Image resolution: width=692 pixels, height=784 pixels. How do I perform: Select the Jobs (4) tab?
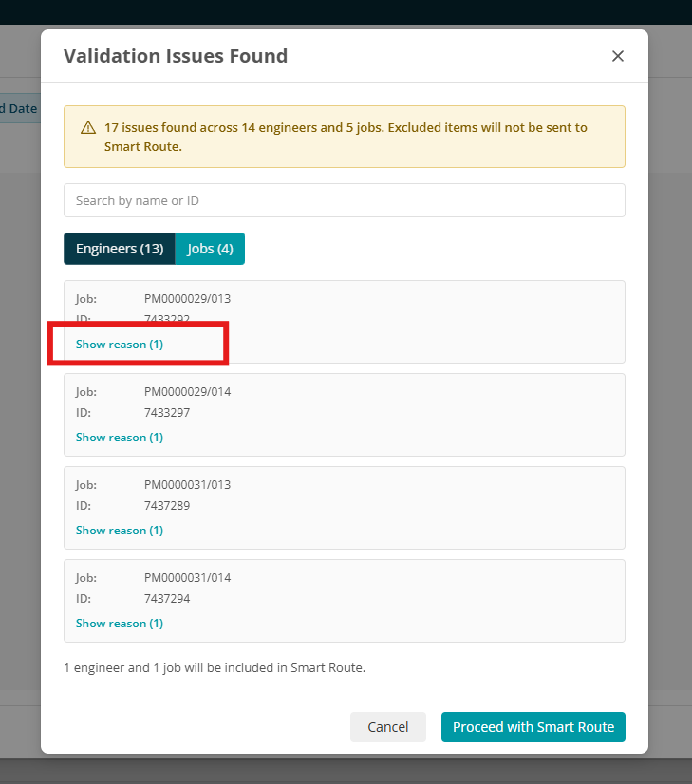click(x=210, y=249)
